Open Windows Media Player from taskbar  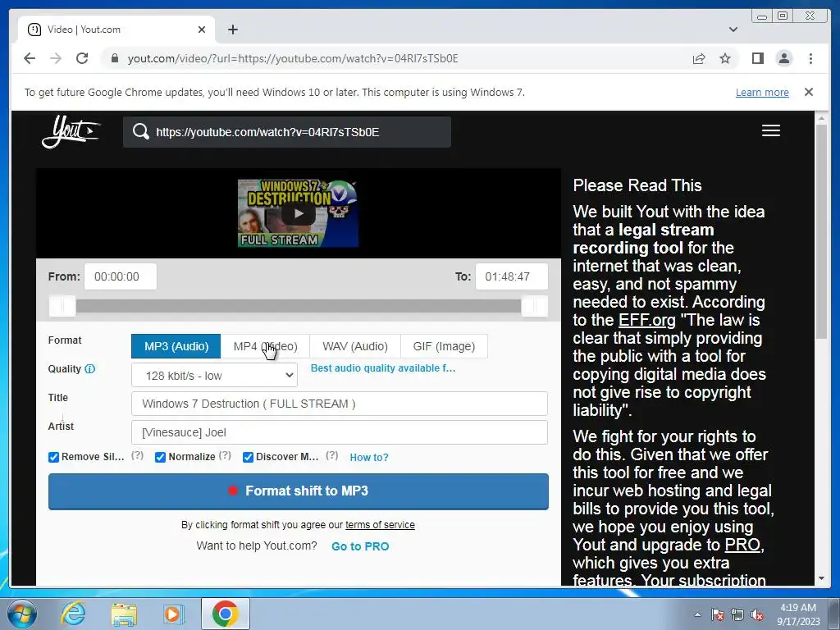coord(174,614)
